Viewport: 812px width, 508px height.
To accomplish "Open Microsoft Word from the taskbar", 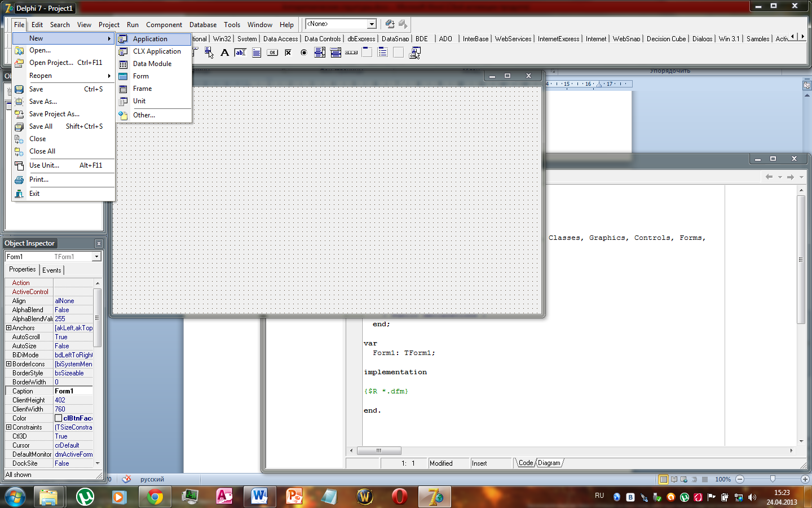I will coord(259,497).
